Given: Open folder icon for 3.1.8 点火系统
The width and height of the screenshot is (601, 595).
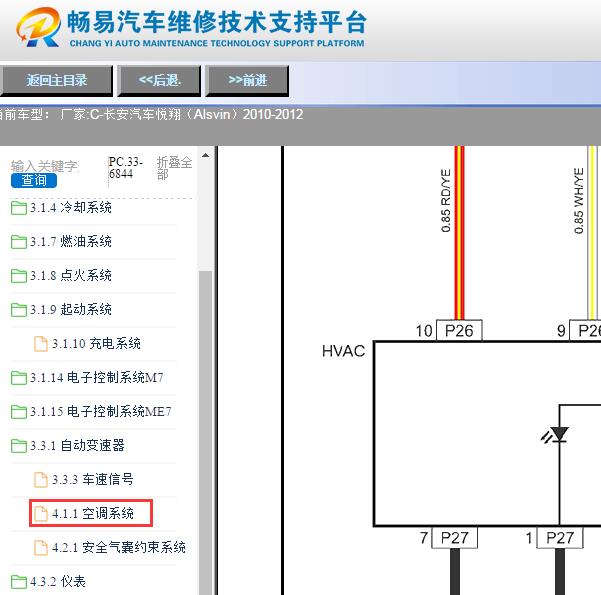Looking at the screenshot, I should (x=18, y=276).
